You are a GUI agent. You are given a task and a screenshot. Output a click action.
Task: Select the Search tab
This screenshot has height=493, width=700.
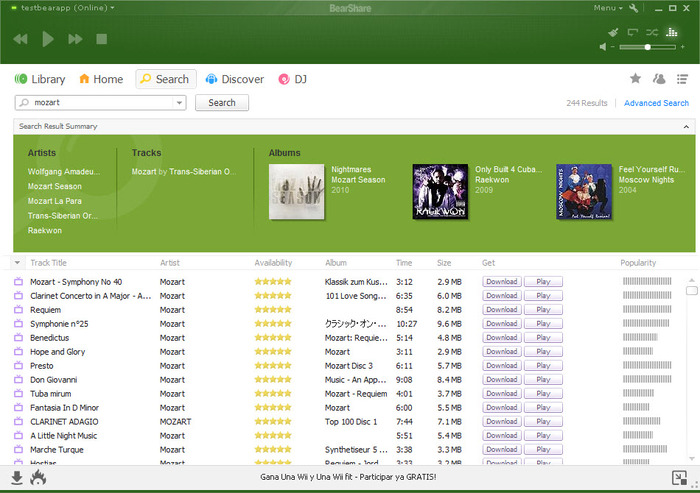tap(166, 79)
